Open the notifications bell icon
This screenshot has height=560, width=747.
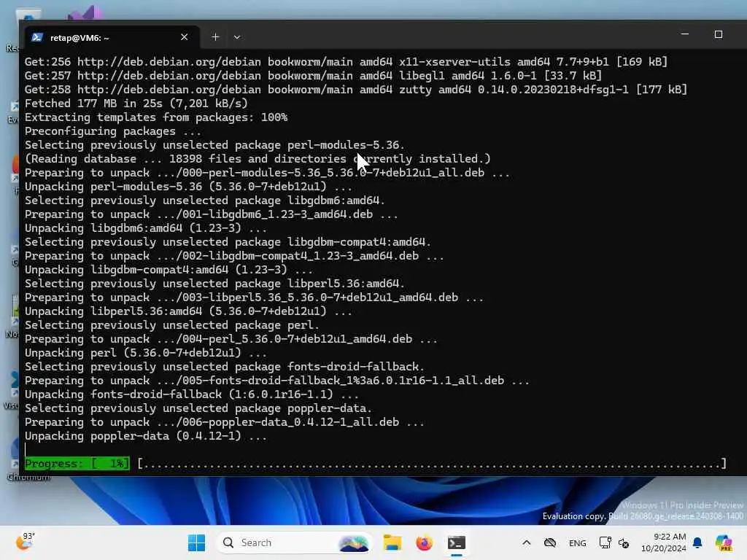click(697, 542)
